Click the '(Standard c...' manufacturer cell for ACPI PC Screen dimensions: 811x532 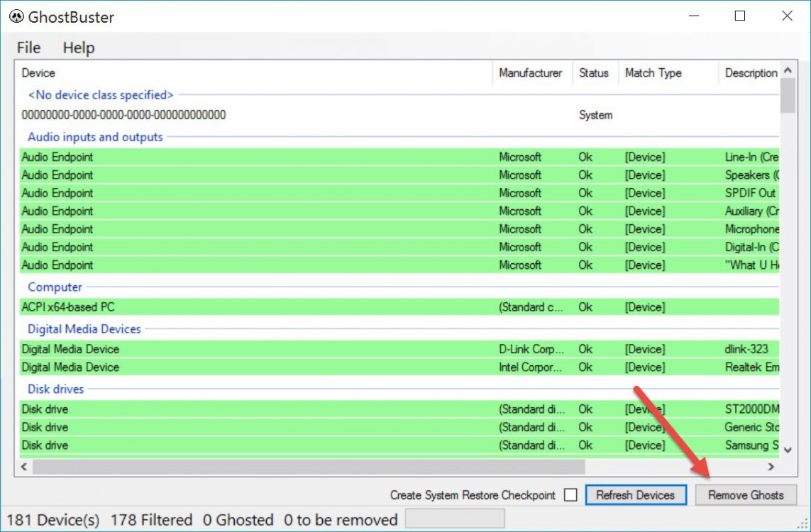pos(531,307)
